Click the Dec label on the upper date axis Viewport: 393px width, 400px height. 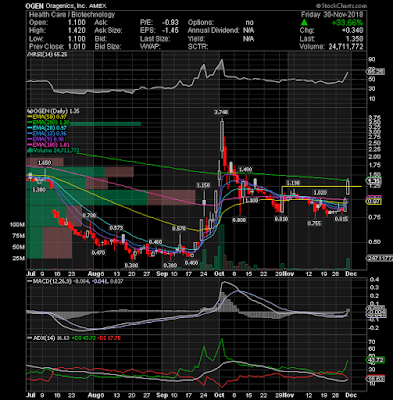(351, 274)
